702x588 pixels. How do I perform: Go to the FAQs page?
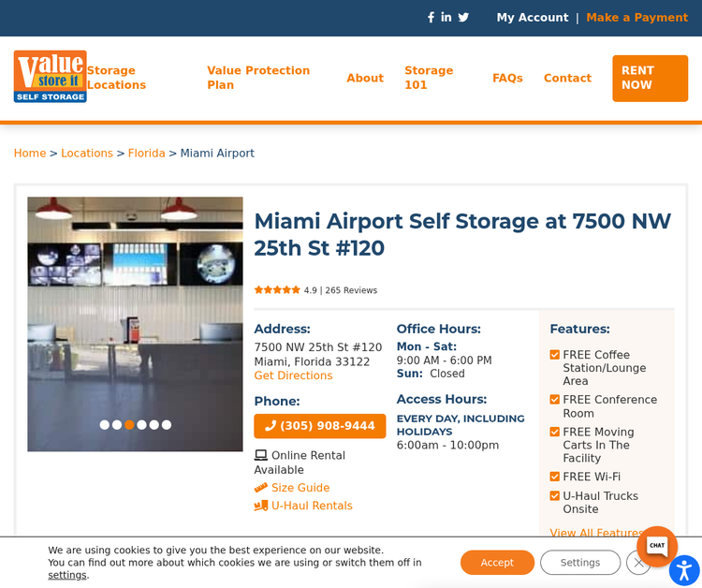pos(507,78)
